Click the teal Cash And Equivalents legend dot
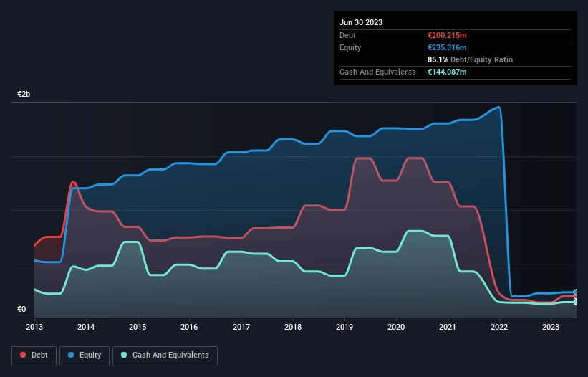The height and width of the screenshot is (377, 588). [x=124, y=355]
